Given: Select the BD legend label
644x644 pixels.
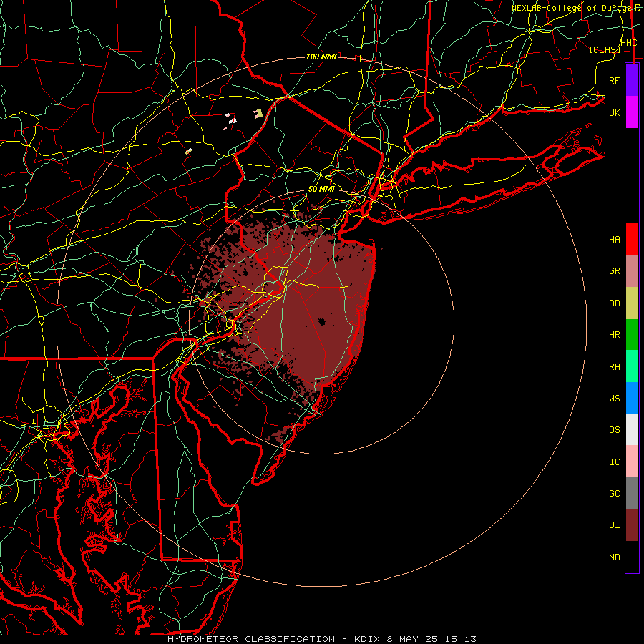Looking at the screenshot, I should tap(615, 303).
